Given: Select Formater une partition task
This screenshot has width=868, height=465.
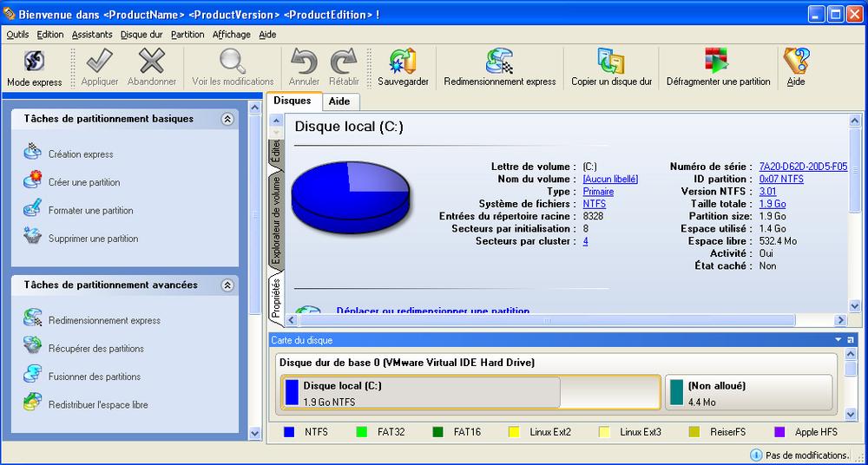Looking at the screenshot, I should 91,210.
